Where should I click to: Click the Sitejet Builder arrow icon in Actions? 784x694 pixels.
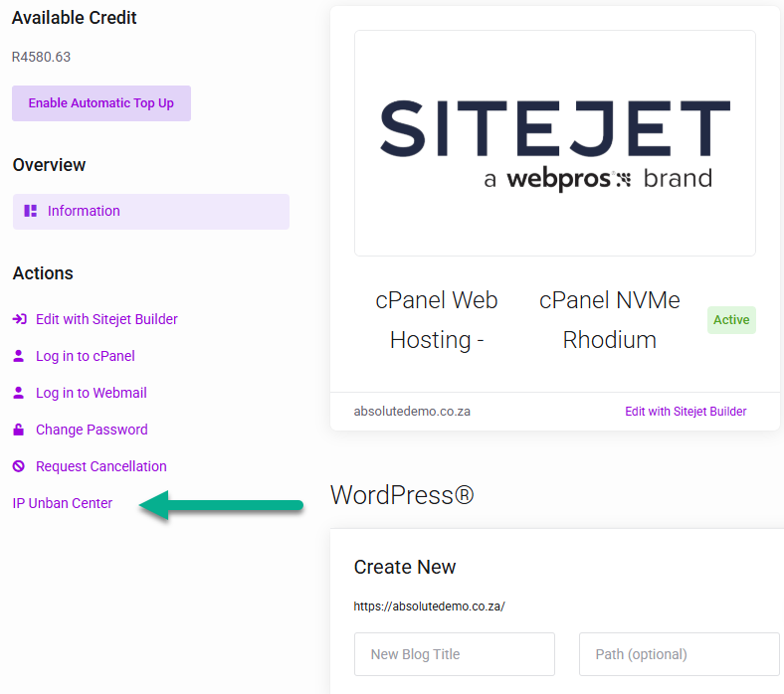[x=20, y=319]
